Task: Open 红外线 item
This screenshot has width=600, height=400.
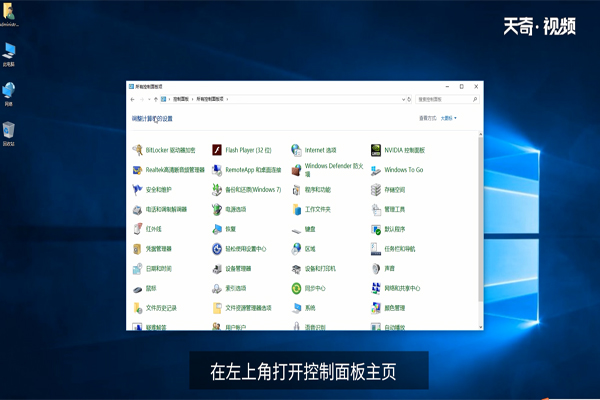Action: point(147,229)
